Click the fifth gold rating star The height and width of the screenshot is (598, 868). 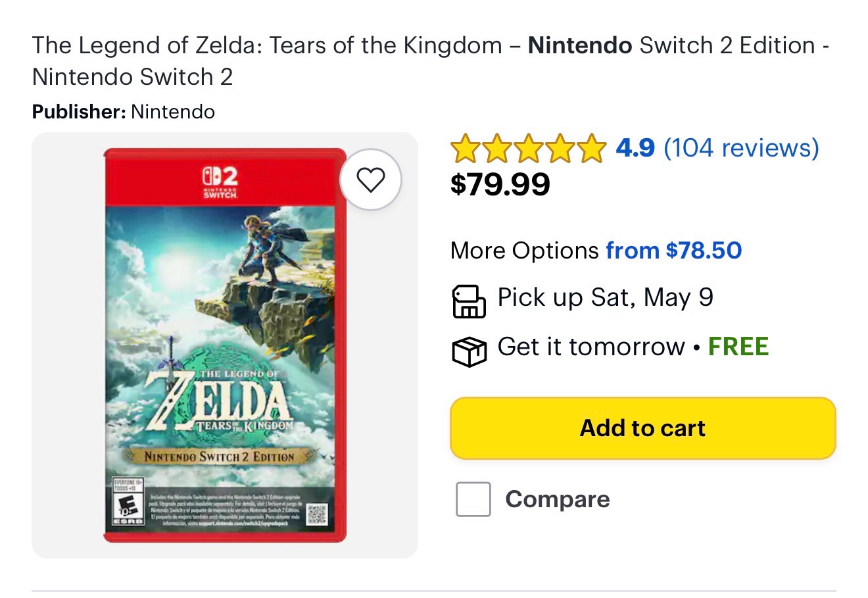[x=591, y=148]
